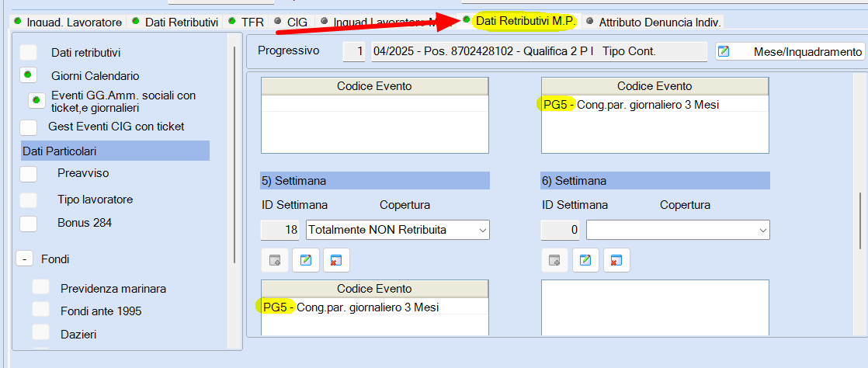
Task: Click Codice Evento header above week 5 list
Action: (x=375, y=289)
